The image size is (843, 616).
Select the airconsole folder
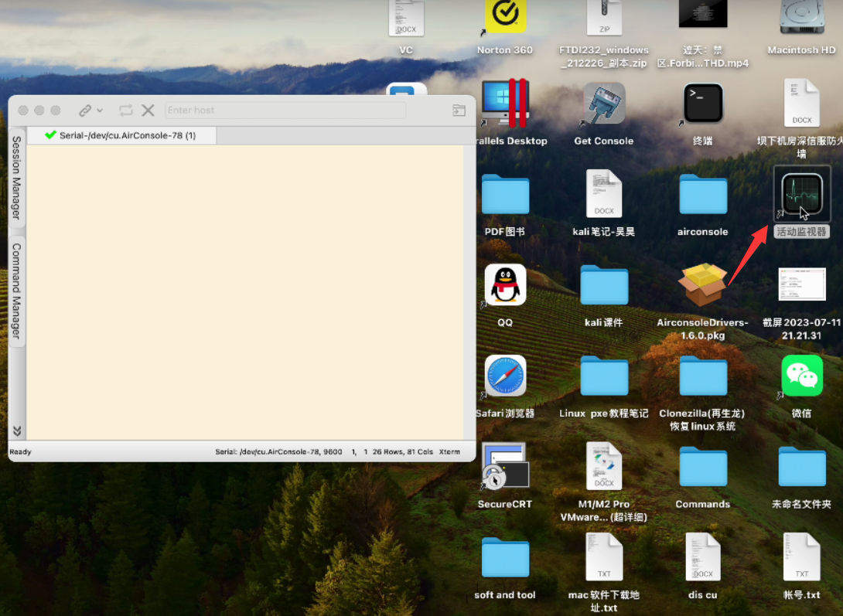click(703, 195)
